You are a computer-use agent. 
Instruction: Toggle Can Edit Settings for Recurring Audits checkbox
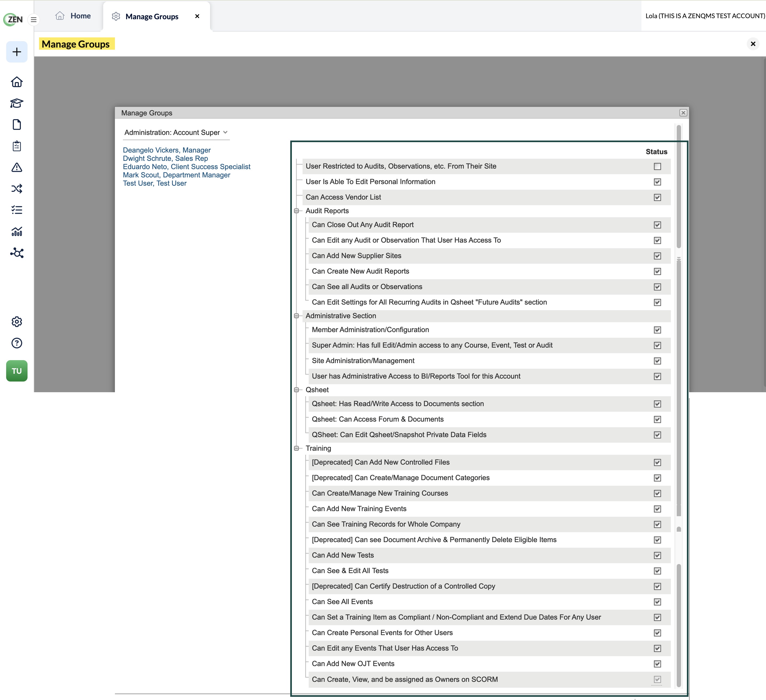click(657, 302)
